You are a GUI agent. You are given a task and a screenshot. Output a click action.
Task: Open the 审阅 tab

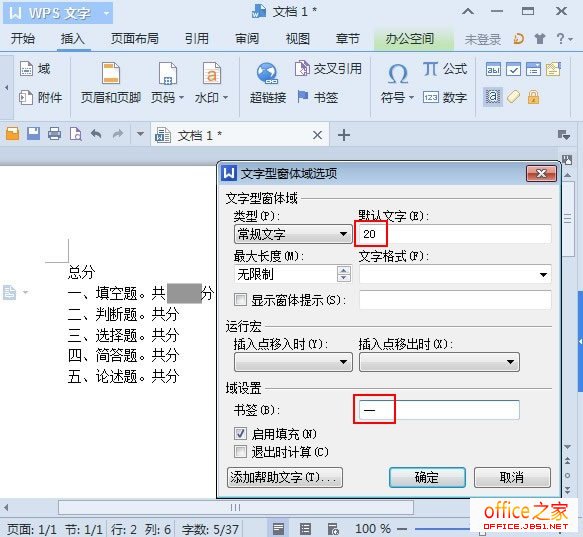click(247, 39)
